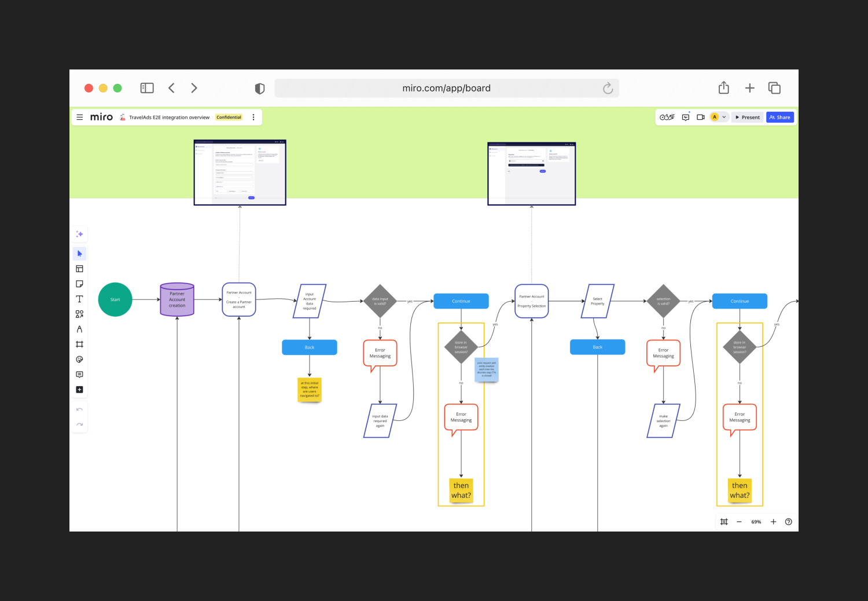The height and width of the screenshot is (601, 868).
Task: Click the 69% zoom level control
Action: point(756,522)
